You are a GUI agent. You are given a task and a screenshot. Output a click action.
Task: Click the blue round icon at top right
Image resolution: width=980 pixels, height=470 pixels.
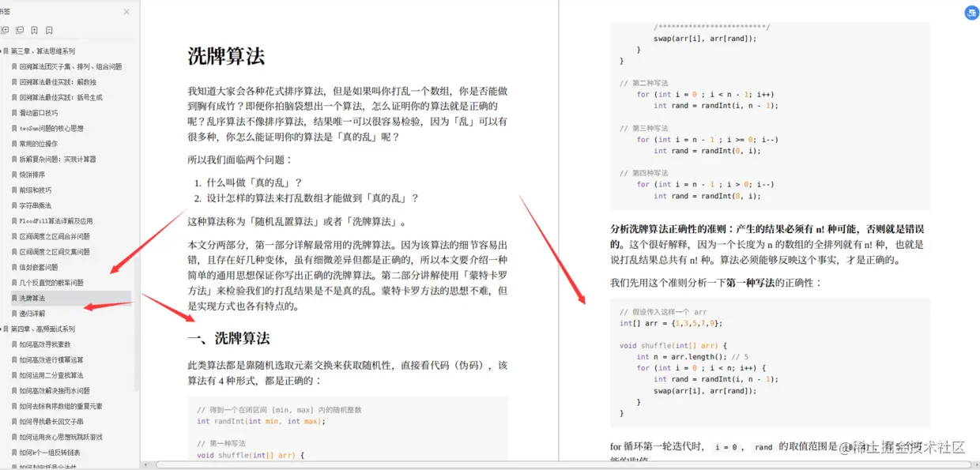point(972,12)
